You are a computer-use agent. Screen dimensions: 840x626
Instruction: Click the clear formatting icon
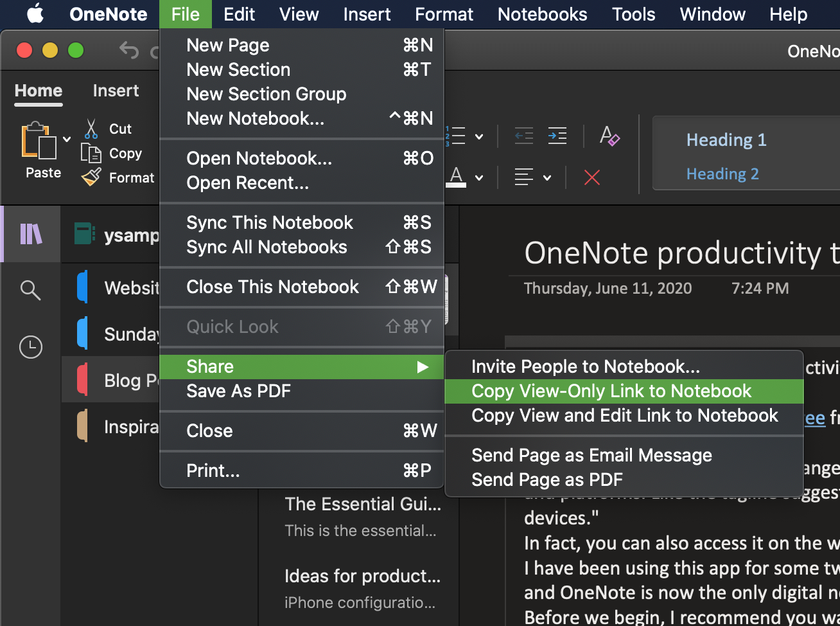609,136
